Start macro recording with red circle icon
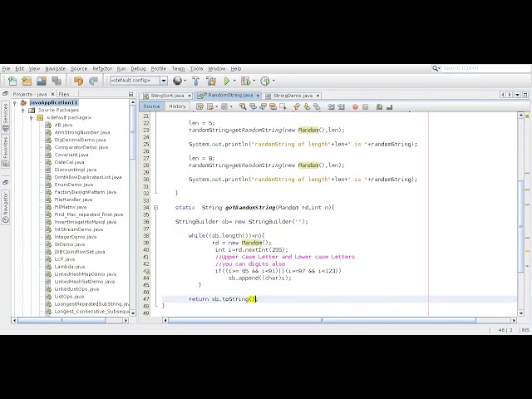This screenshot has height=399, width=532. 355,107
